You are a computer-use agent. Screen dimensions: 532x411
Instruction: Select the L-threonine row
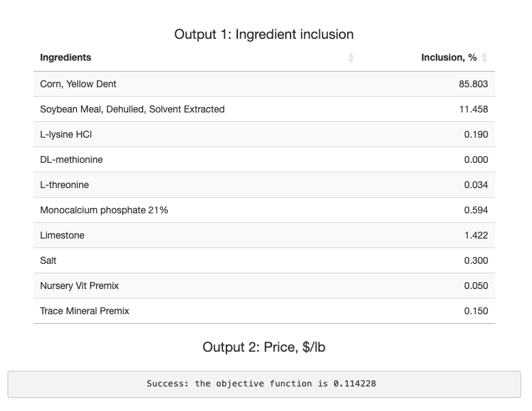coord(265,185)
